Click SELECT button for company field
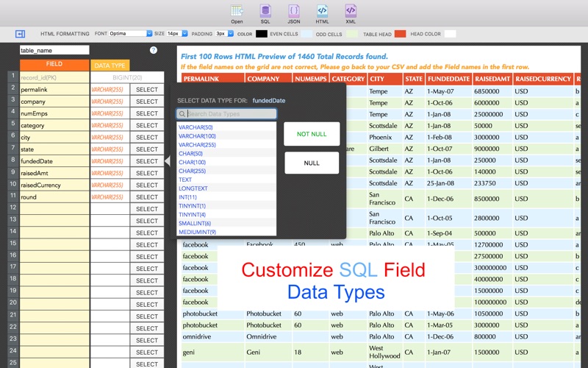Image resolution: width=588 pixels, height=368 pixels. (x=147, y=102)
